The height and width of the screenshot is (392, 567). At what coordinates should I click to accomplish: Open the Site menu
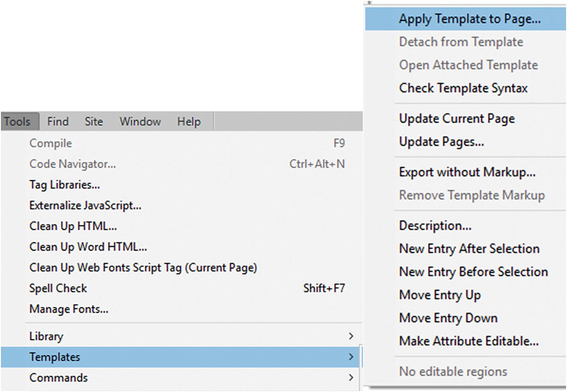[x=94, y=121]
